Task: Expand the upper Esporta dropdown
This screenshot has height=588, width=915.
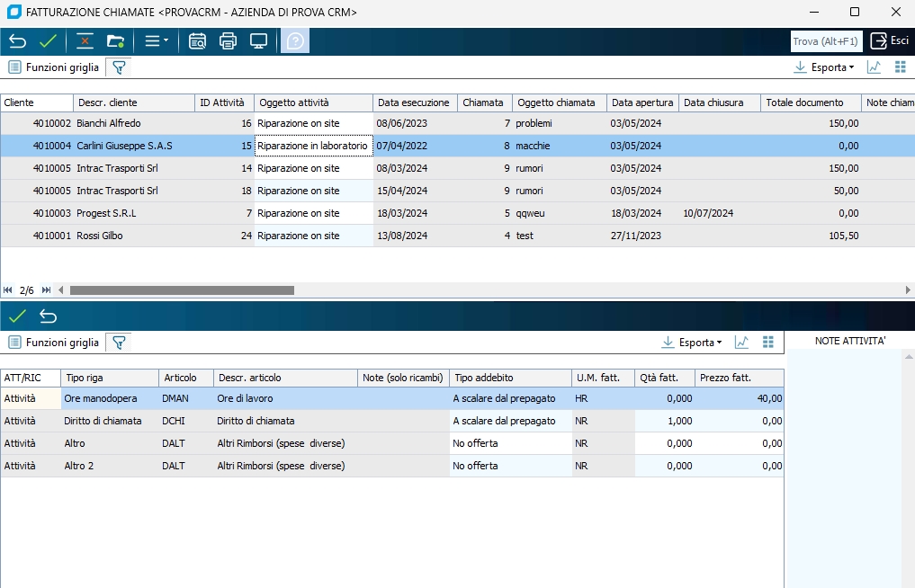Action: point(824,67)
